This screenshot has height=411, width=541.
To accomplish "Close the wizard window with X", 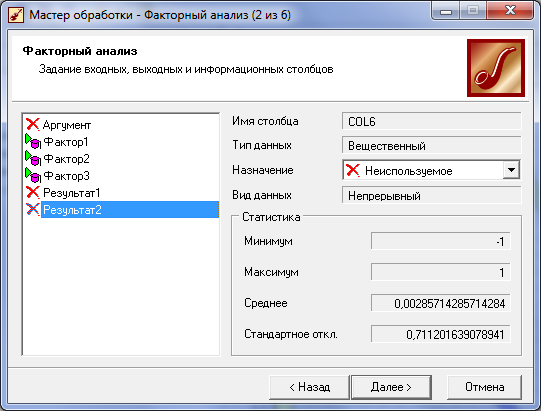I will [x=510, y=10].
